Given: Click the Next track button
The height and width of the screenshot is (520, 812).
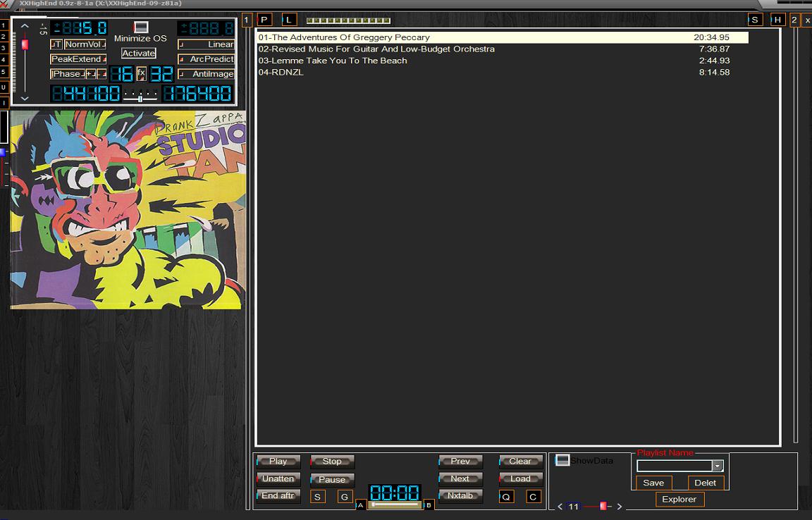Looking at the screenshot, I should [460, 478].
